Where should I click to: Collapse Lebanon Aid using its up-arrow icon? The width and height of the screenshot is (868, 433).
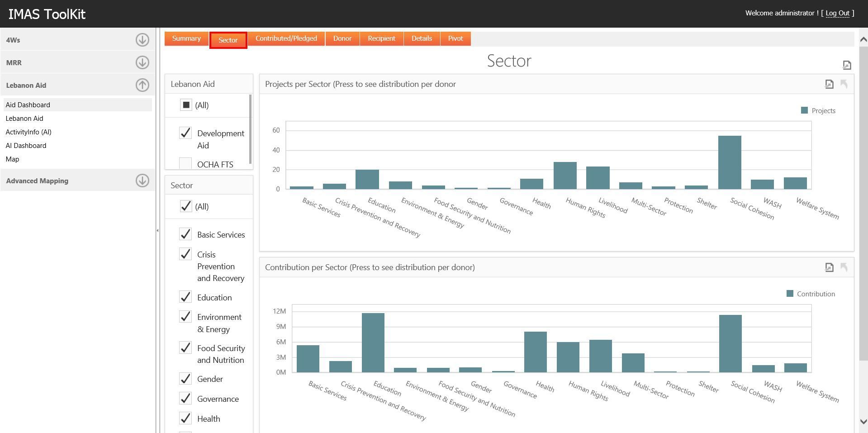pyautogui.click(x=142, y=85)
